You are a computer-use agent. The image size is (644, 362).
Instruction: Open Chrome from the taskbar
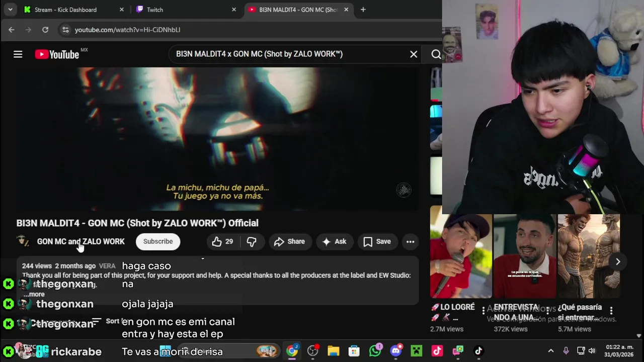[292, 351]
